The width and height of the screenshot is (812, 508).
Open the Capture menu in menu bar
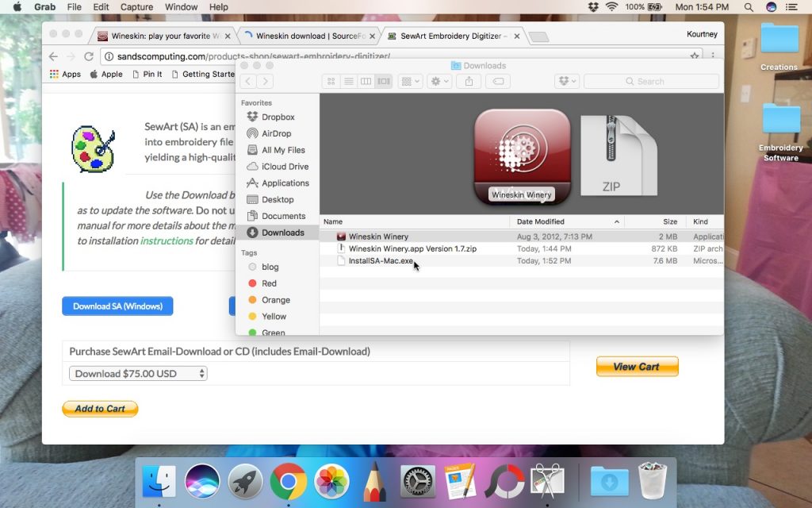[x=136, y=7]
